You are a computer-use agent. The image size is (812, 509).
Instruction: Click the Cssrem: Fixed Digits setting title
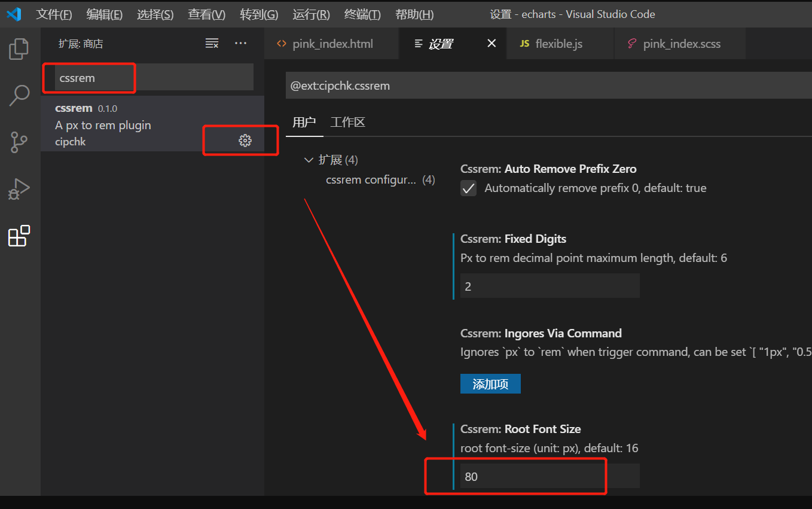(513, 239)
